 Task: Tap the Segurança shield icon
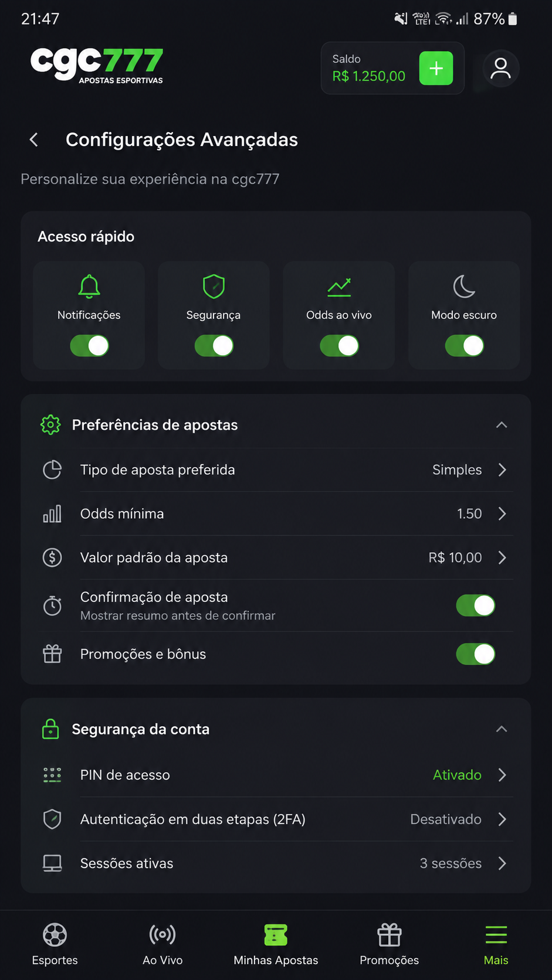(214, 287)
